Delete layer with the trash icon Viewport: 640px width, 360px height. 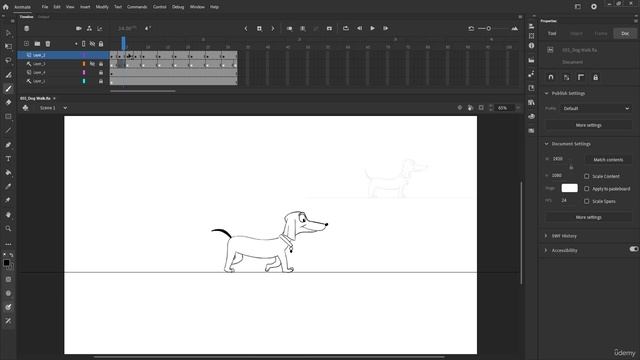pyautogui.click(x=48, y=44)
